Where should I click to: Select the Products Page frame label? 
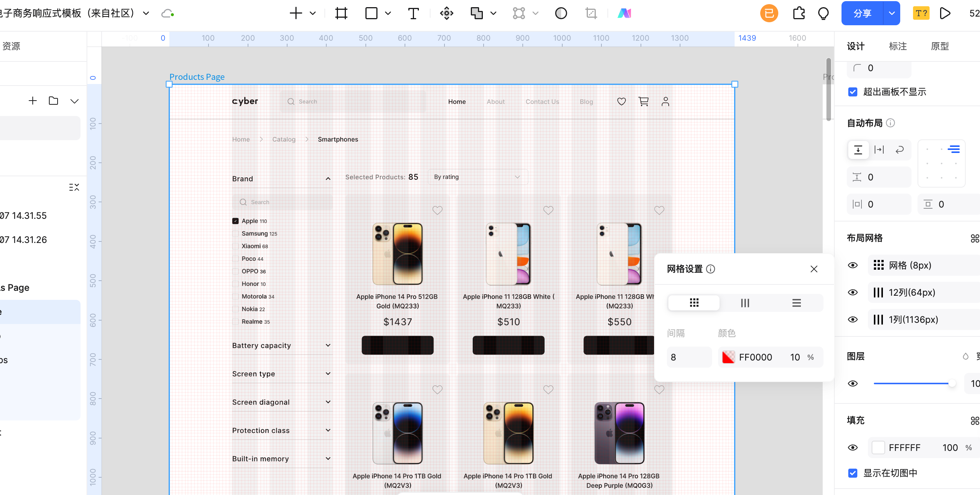click(197, 76)
